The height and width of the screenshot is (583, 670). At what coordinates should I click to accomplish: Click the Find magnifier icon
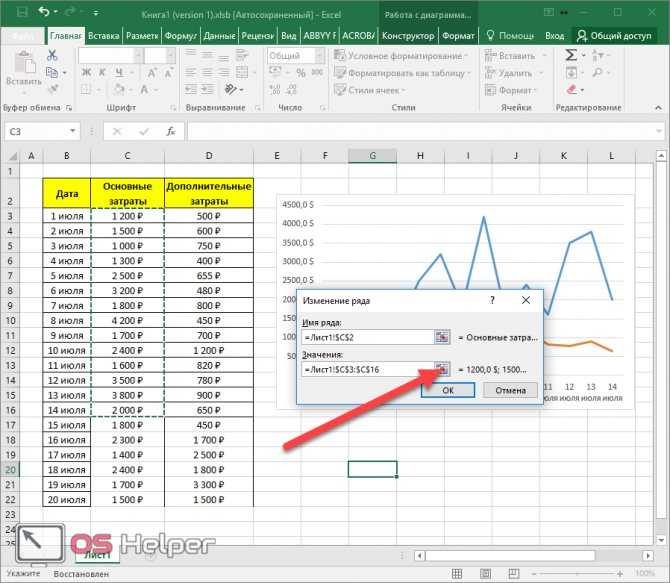point(597,73)
